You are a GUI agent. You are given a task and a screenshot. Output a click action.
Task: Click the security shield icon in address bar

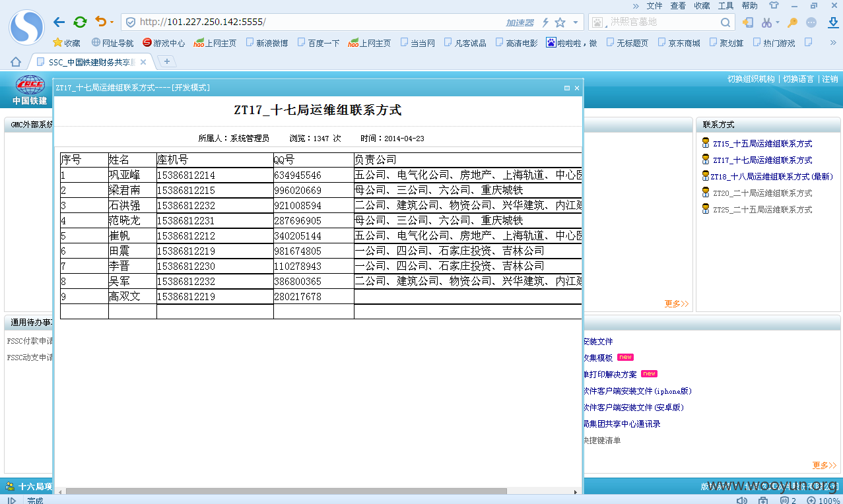tap(130, 22)
